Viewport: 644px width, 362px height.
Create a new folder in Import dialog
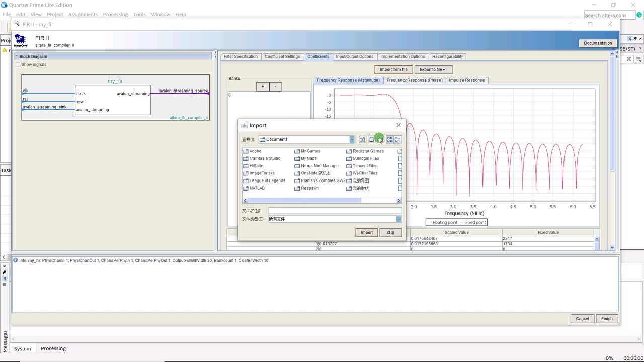[380, 139]
